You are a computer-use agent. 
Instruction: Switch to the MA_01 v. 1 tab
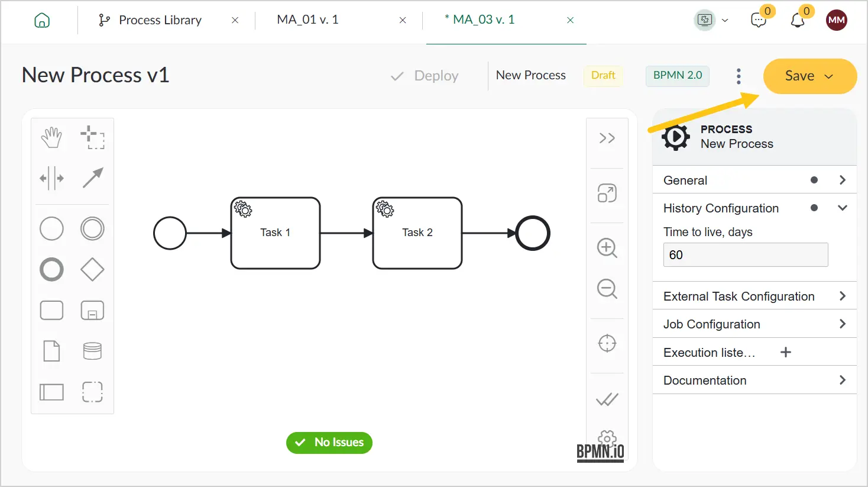tap(307, 20)
